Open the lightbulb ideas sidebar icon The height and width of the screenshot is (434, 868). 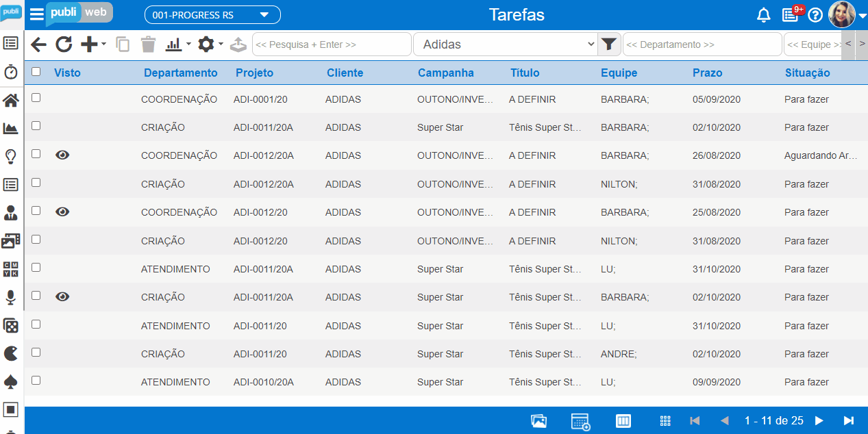[11, 157]
